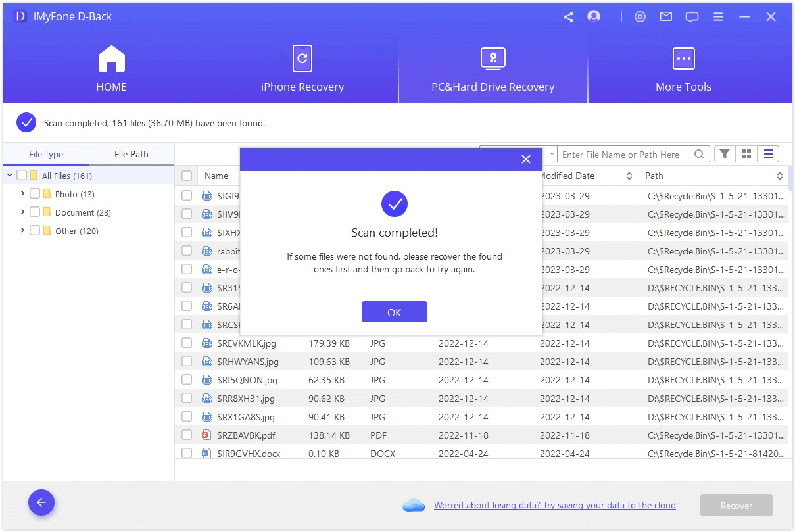Select the PC&Hard Drive Recovery tab
Screen dimensions: 795x532
pos(493,68)
